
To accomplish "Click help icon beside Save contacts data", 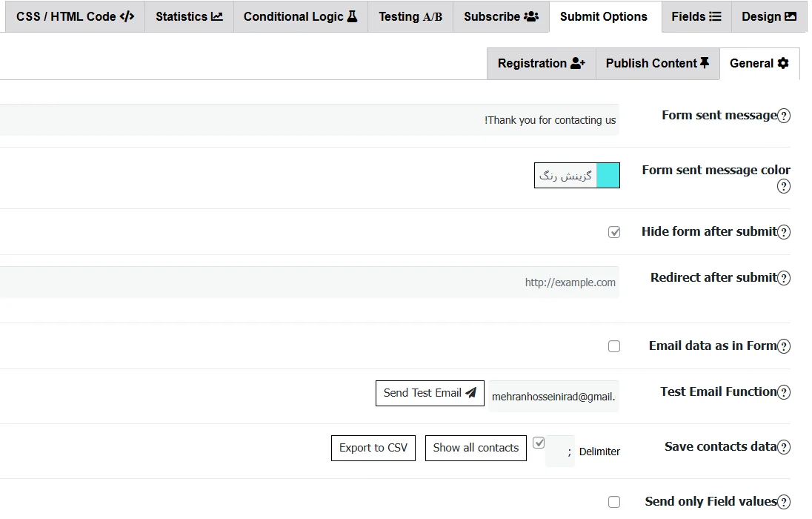I will (x=784, y=447).
